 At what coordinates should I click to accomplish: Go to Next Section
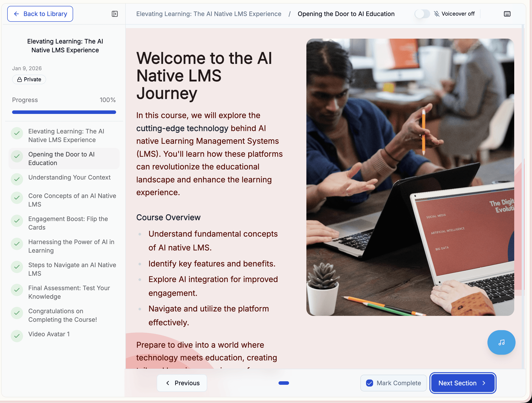pos(462,383)
